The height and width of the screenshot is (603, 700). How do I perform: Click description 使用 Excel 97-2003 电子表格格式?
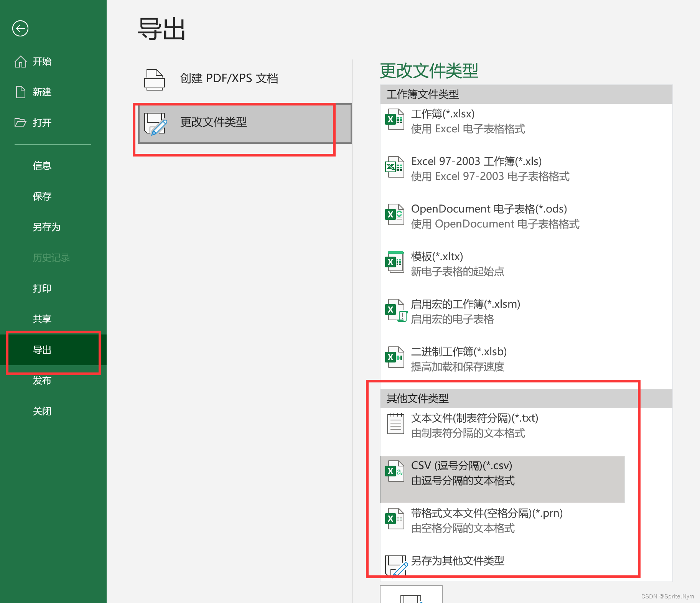490,176
